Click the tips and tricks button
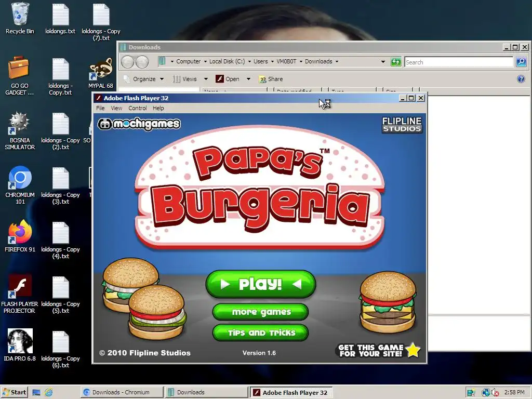The height and width of the screenshot is (399, 532). tap(261, 333)
